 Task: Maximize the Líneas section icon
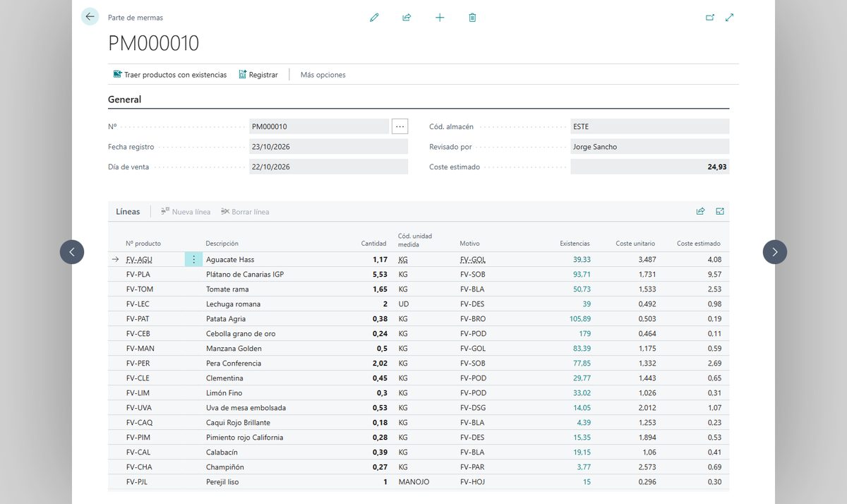pyautogui.click(x=720, y=211)
